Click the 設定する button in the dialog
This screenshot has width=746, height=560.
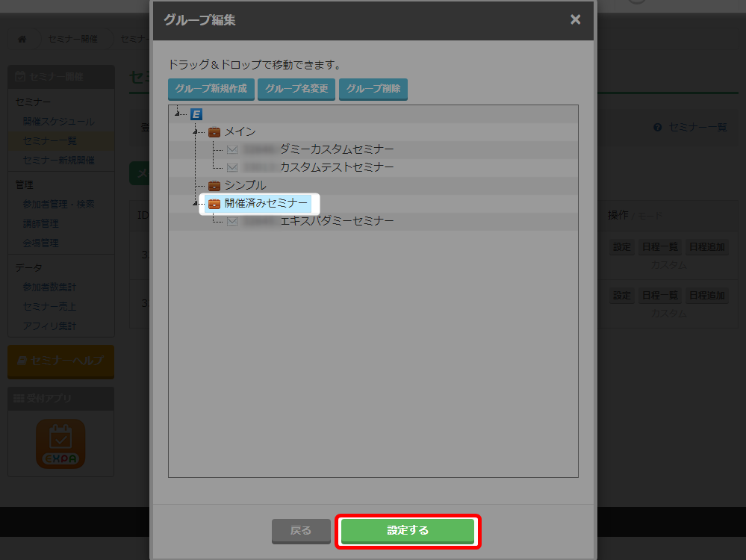click(408, 531)
